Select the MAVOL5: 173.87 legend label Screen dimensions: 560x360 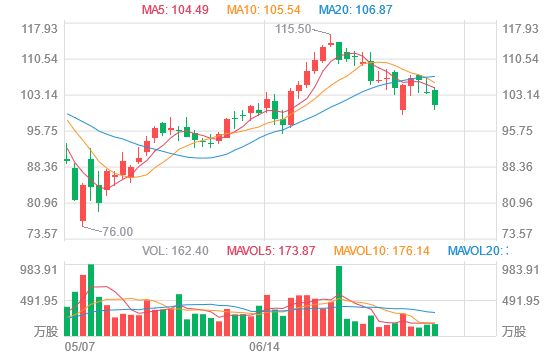pyautogui.click(x=271, y=251)
